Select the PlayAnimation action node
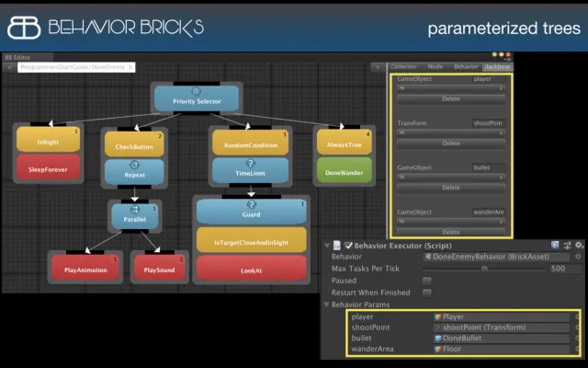Viewport: 588px width, 368px height. (x=85, y=268)
